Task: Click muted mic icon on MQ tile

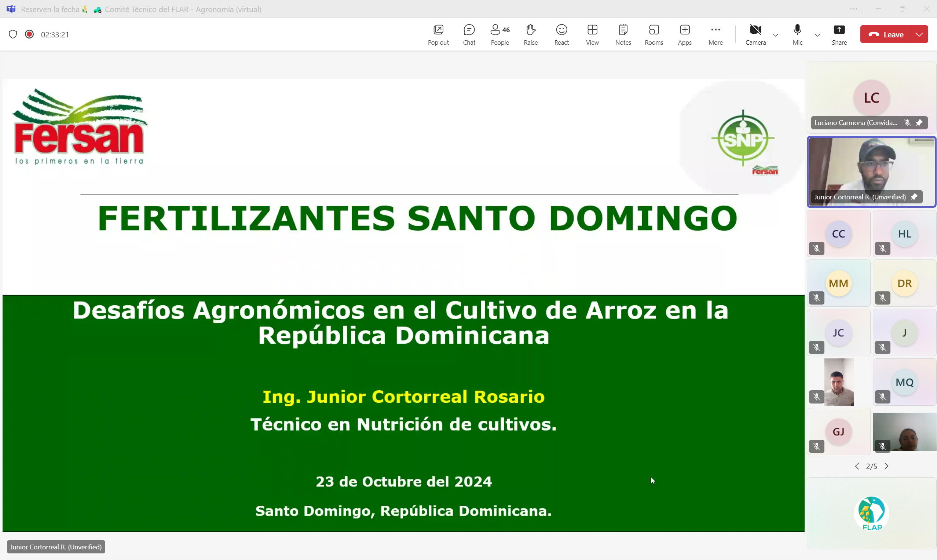Action: 883,397
